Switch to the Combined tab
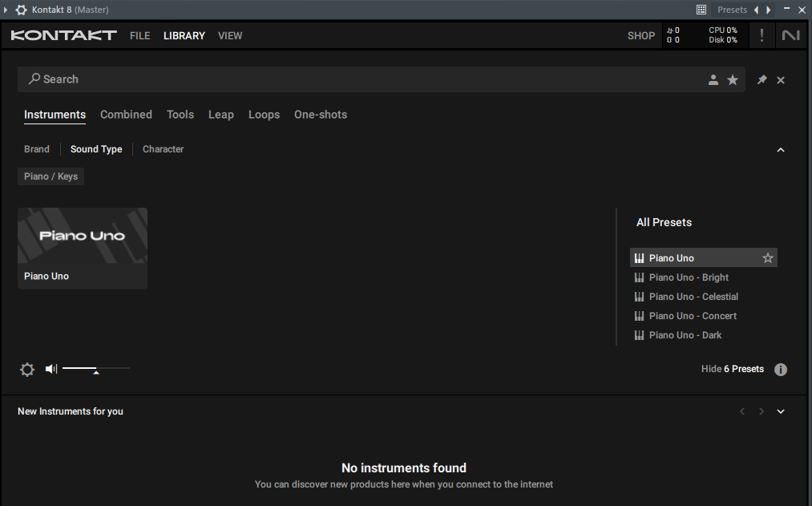The image size is (812, 506). (x=126, y=115)
